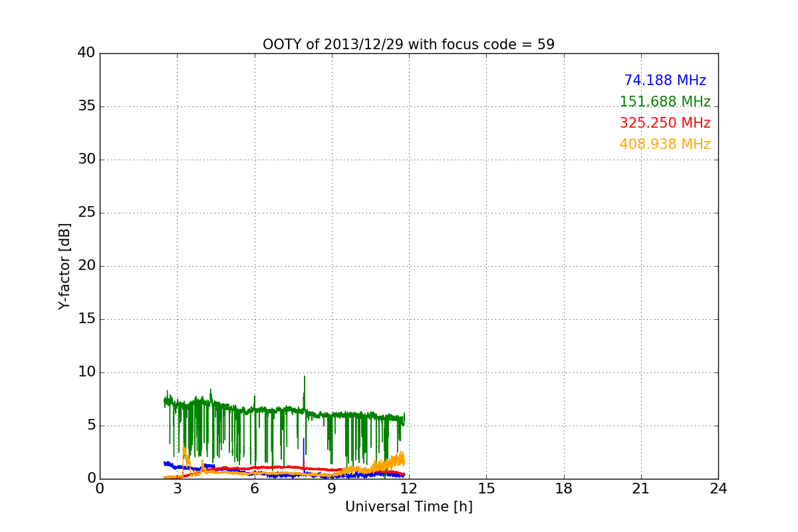The width and height of the screenshot is (798, 532).
Task: Click the Y-factor [dB] axis label
Action: pos(64,266)
